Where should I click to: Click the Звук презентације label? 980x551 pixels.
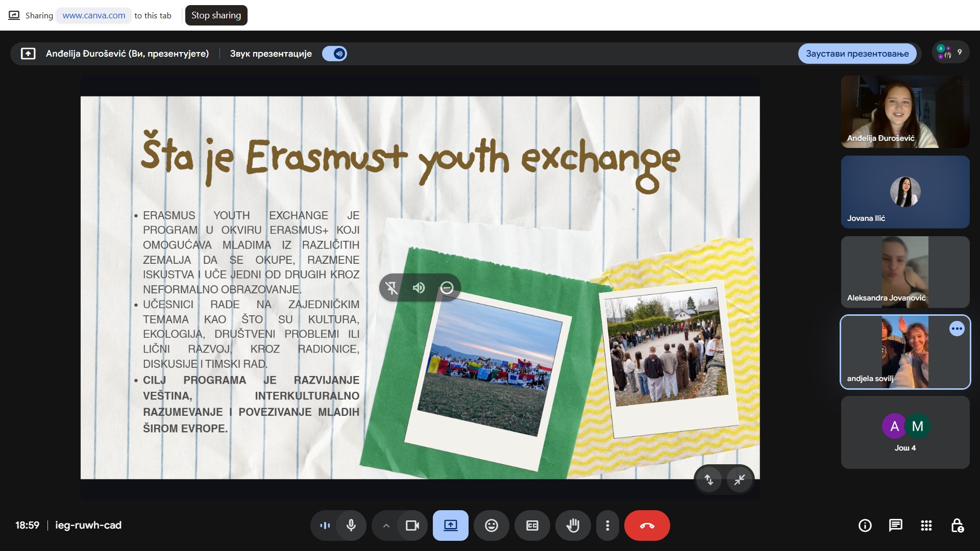pos(271,54)
